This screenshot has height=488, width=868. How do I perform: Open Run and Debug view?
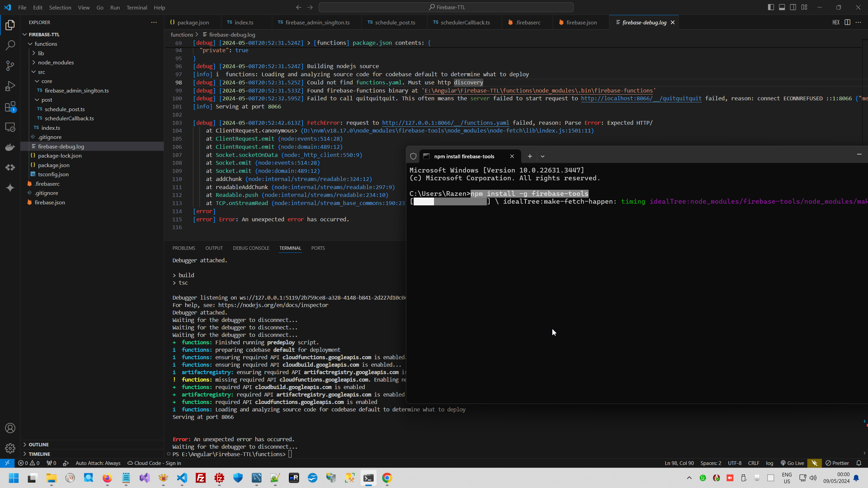tap(10, 86)
